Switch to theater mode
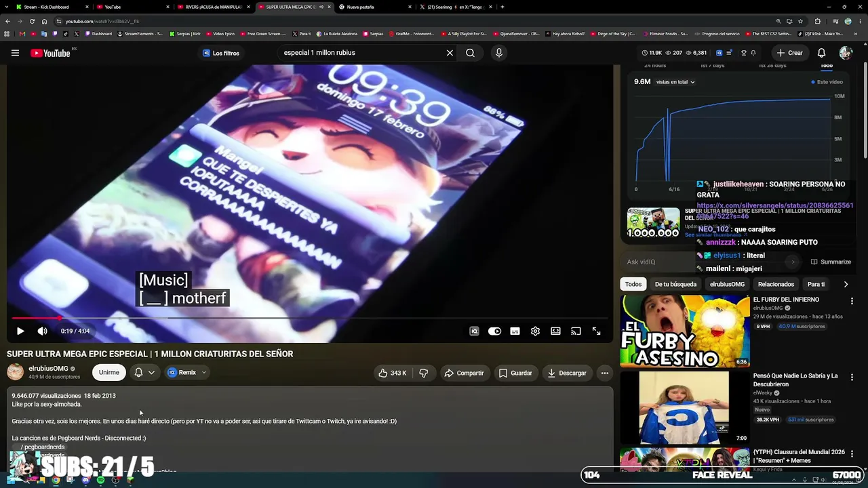The image size is (868, 488). (x=555, y=331)
